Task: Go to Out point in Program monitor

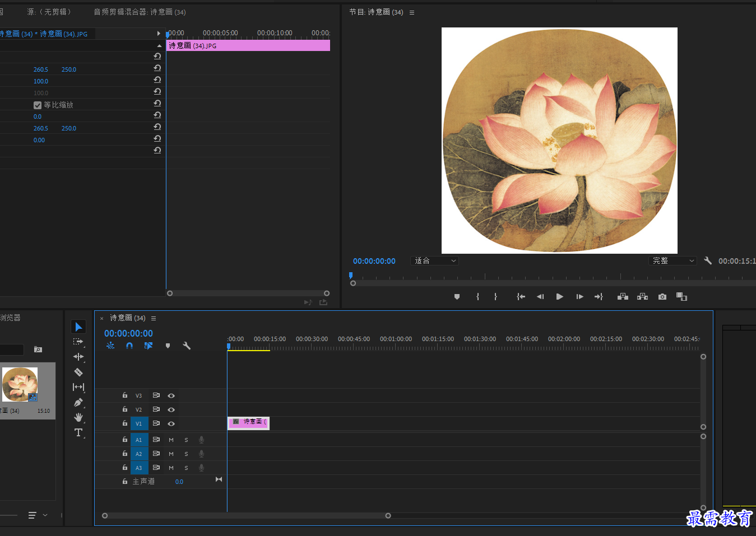Action: (599, 297)
